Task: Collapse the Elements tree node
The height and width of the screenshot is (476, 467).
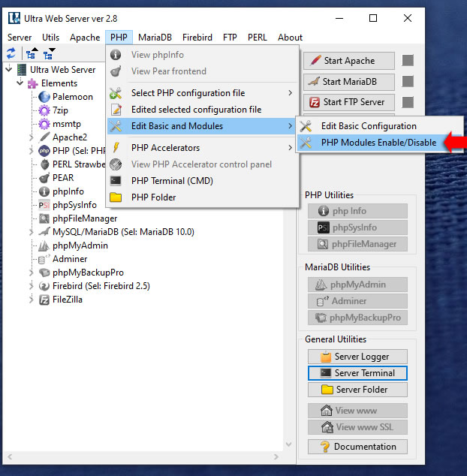Action: click(20, 83)
